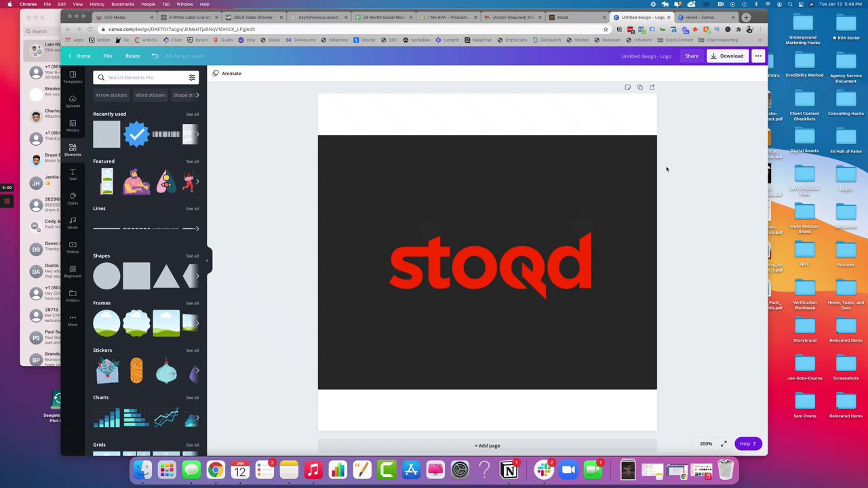Add new page with plus page icon
Screen dimensions: 868x488
pyautogui.click(x=652, y=87)
